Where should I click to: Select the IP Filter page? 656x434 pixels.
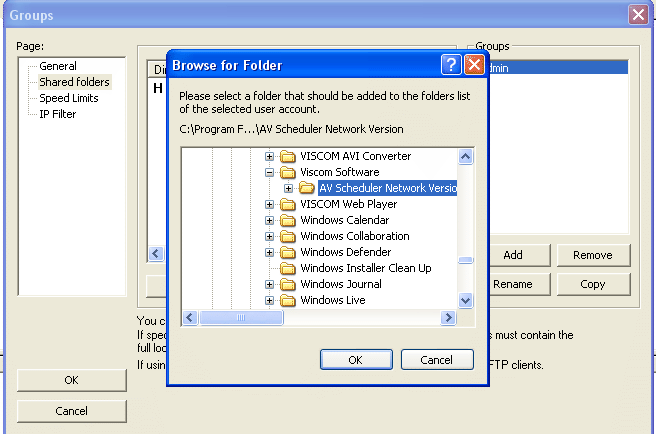58,114
